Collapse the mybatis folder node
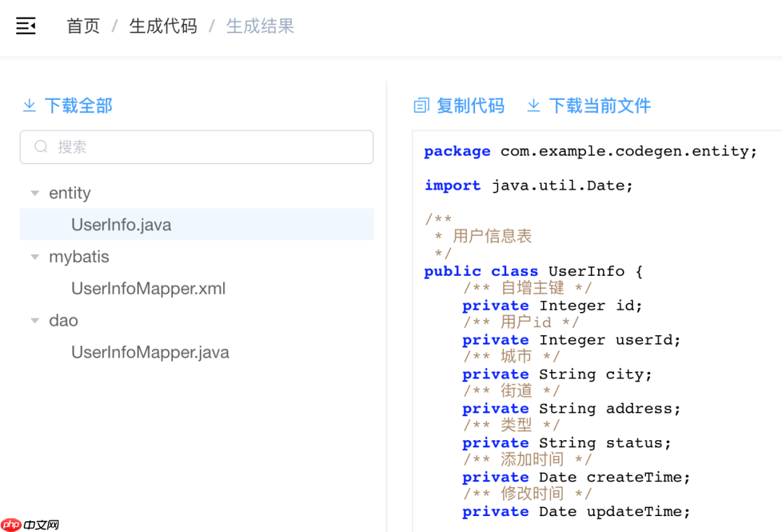Image resolution: width=782 pixels, height=532 pixels. [34, 256]
